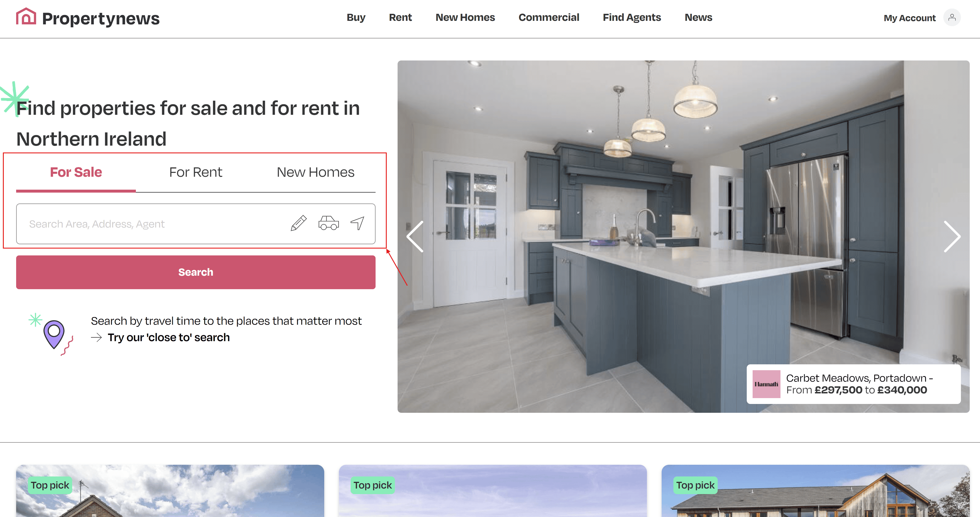This screenshot has height=517, width=980.
Task: Select the New Homes search tab
Action: (x=315, y=172)
